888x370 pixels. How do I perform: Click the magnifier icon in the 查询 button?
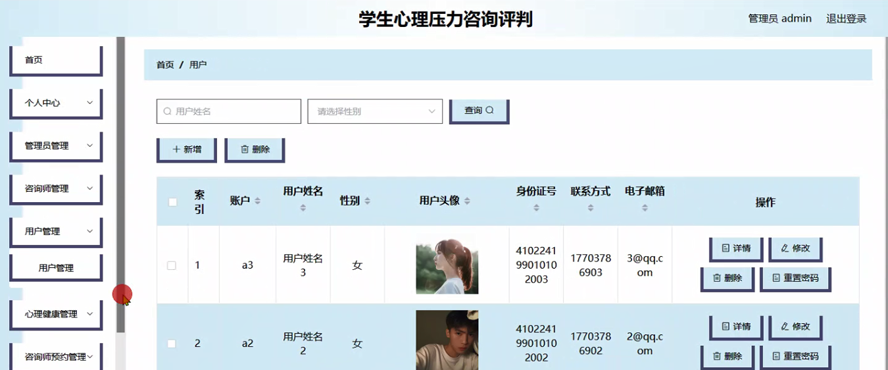tap(490, 110)
